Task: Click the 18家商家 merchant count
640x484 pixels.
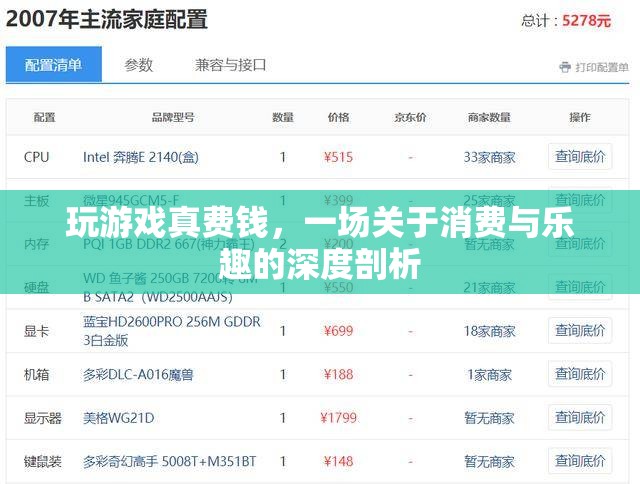Action: click(489, 331)
